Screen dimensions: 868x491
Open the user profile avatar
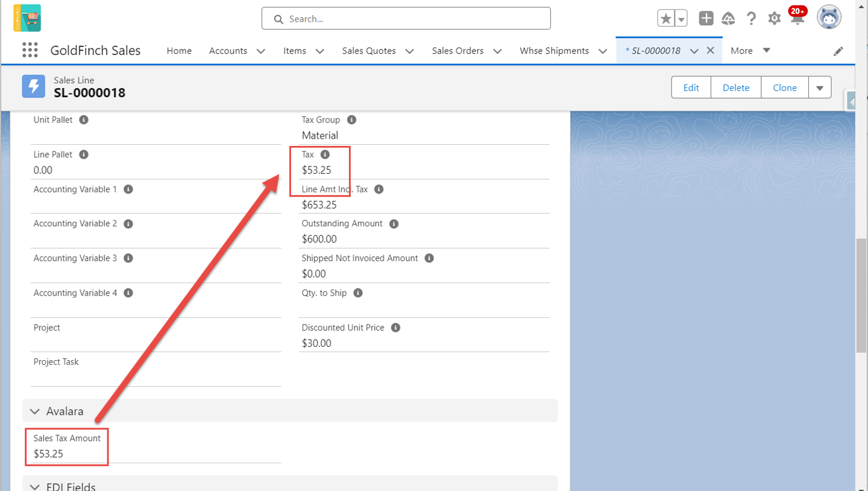coord(829,18)
